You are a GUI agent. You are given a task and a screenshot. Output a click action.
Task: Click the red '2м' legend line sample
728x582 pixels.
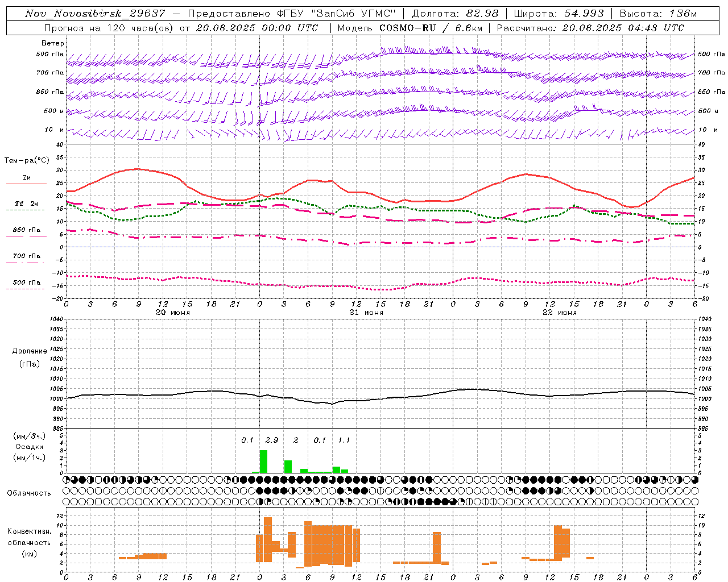[26, 184]
